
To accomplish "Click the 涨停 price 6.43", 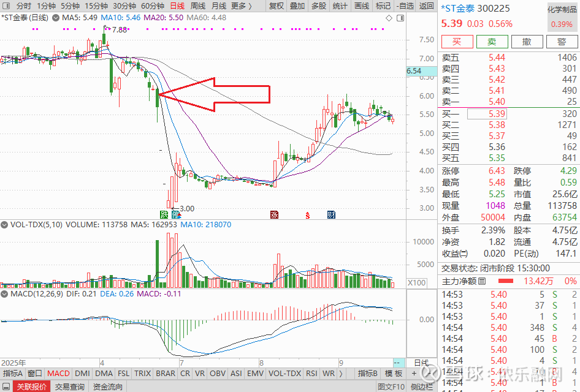I will click(497, 171).
